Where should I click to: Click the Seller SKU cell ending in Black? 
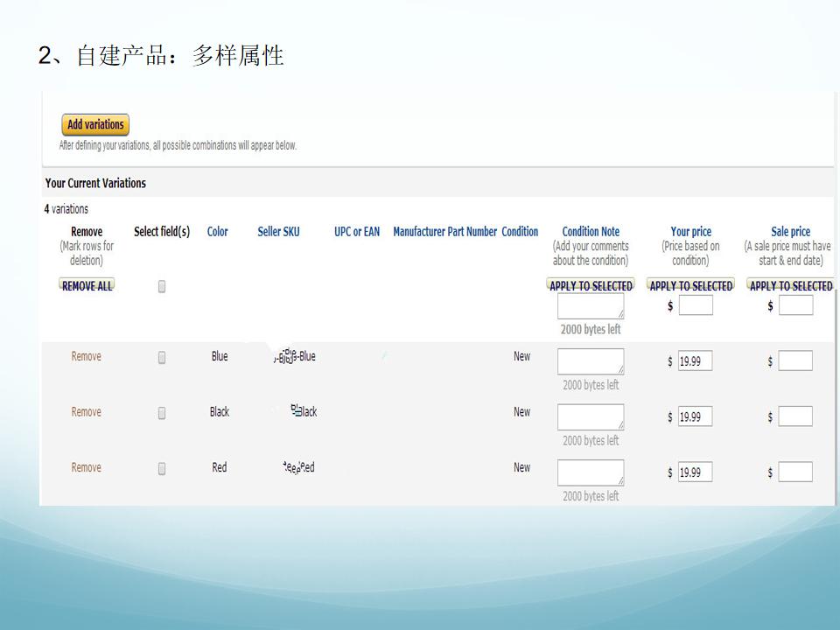[x=304, y=411]
